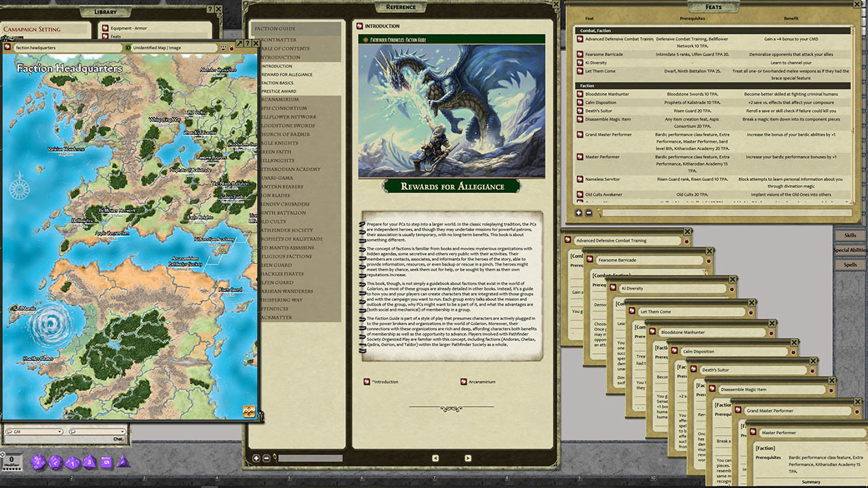Click the red book icon beside Introduction header
The width and height of the screenshot is (868, 488).
(x=359, y=25)
